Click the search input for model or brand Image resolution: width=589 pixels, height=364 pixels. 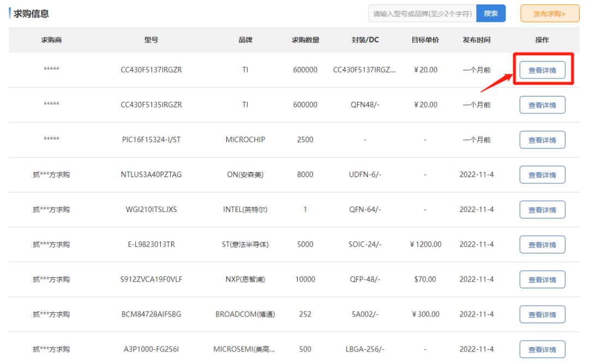point(422,14)
